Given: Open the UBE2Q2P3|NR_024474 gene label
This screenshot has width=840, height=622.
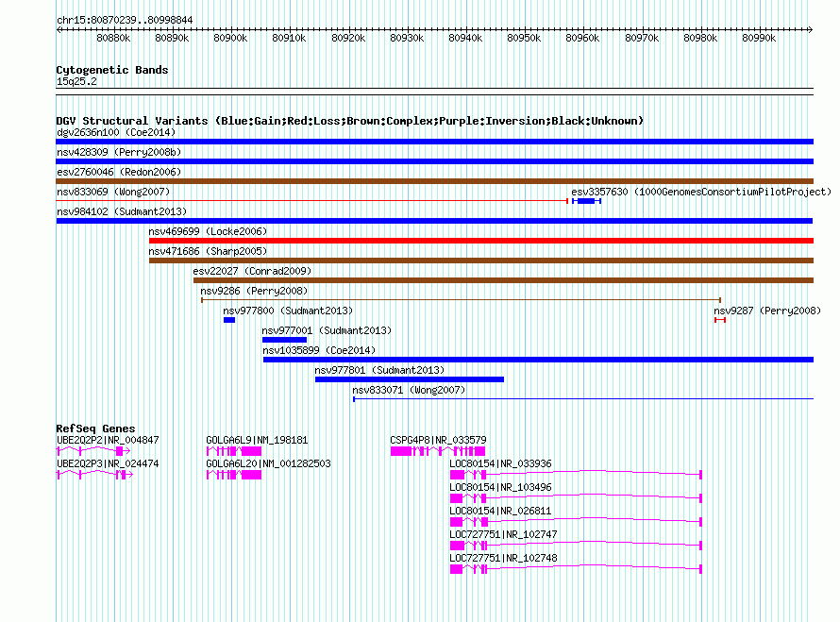Looking at the screenshot, I should [x=108, y=463].
